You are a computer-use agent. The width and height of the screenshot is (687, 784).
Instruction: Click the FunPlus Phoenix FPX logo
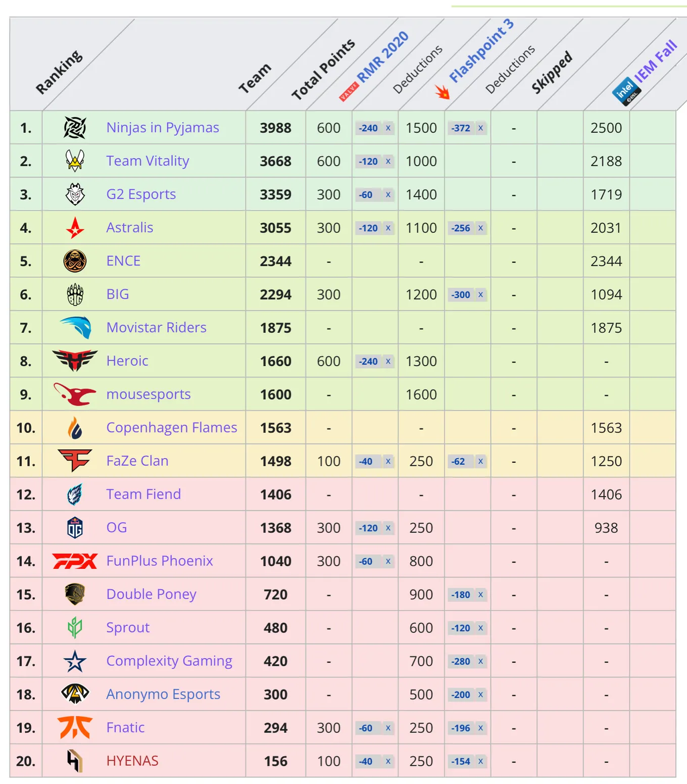coord(75,561)
